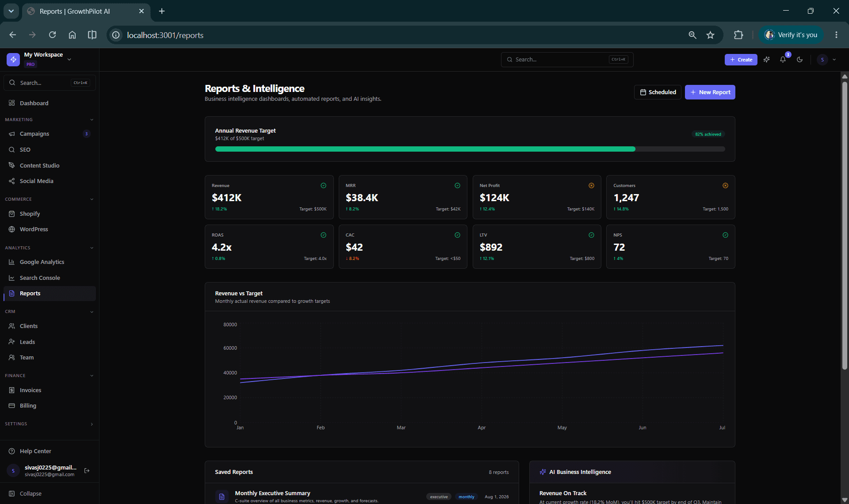Go to the SEO section
The image size is (849, 504).
tap(50, 149)
